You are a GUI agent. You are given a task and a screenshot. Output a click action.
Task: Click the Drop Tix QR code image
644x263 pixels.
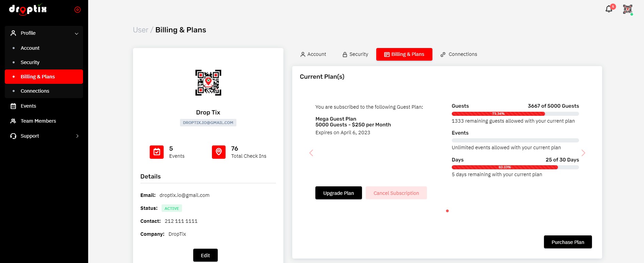[x=208, y=83]
